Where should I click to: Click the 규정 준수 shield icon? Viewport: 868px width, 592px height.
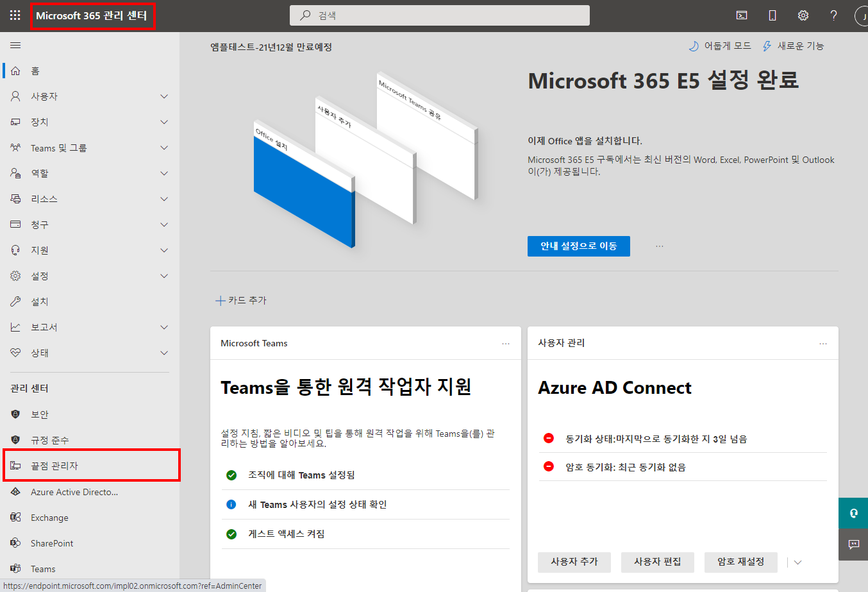pos(15,440)
